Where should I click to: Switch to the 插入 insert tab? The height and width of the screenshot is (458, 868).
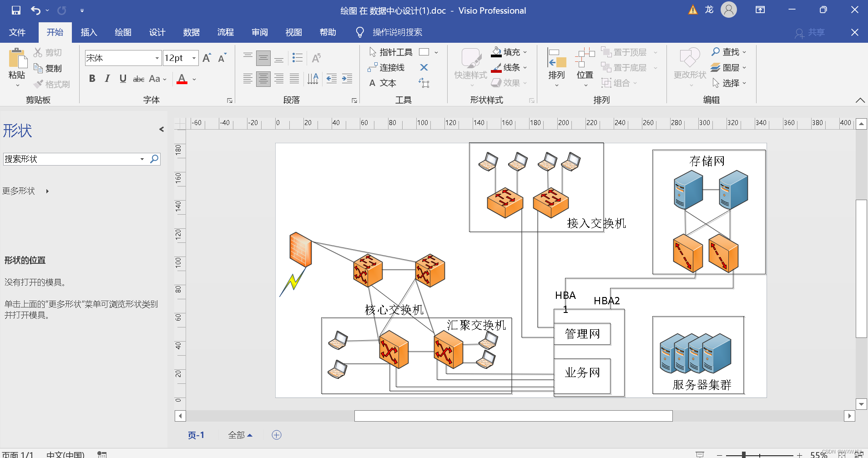click(x=89, y=32)
